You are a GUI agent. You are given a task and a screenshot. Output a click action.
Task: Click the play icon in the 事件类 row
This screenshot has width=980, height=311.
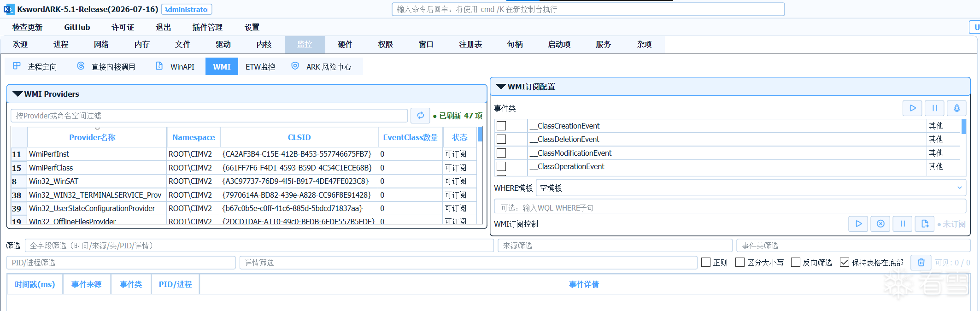pos(912,108)
